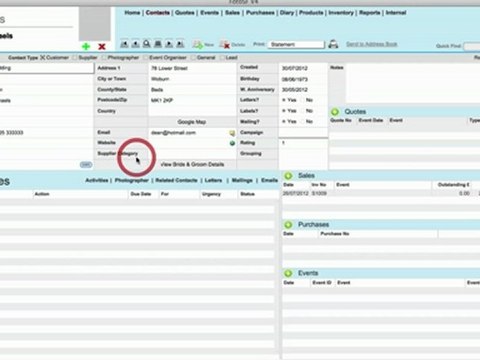Create a New contact record
Image resolution: width=480 pixels, height=360 pixels.
pyautogui.click(x=203, y=44)
